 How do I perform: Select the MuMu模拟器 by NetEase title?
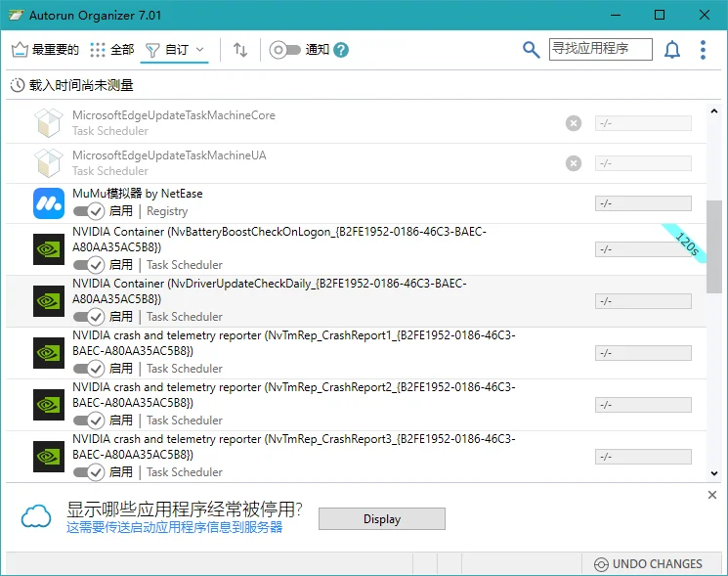pyautogui.click(x=138, y=194)
